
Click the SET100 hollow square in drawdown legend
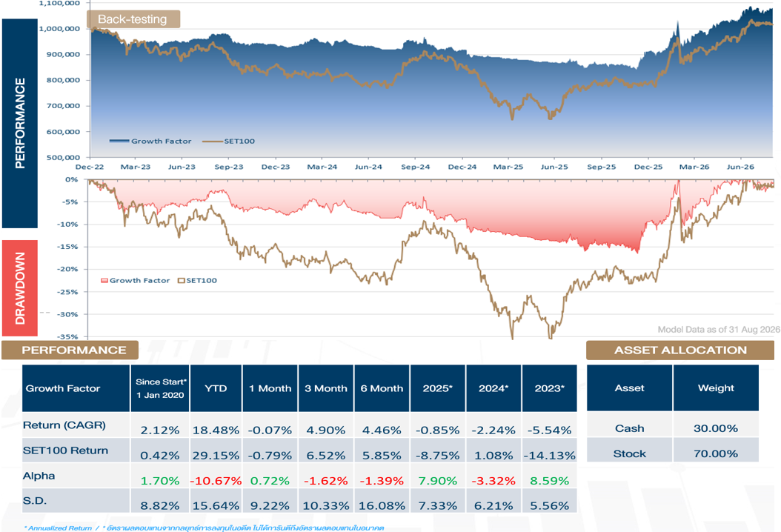tap(182, 280)
